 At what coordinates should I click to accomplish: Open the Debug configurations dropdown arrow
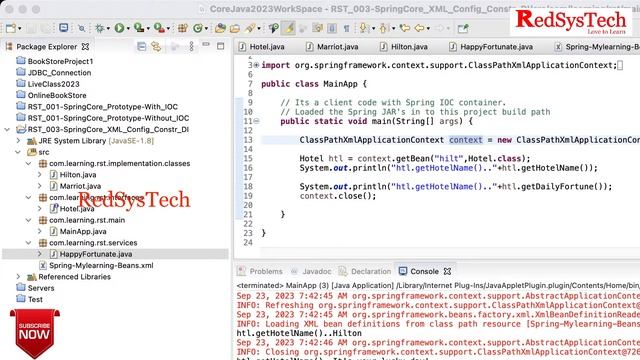point(108,29)
